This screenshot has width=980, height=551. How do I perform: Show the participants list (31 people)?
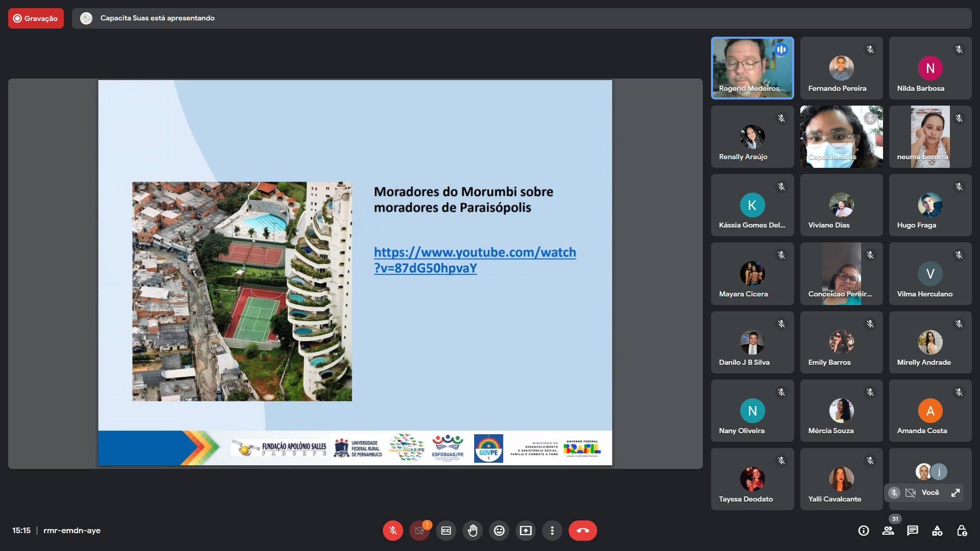coord(888,531)
